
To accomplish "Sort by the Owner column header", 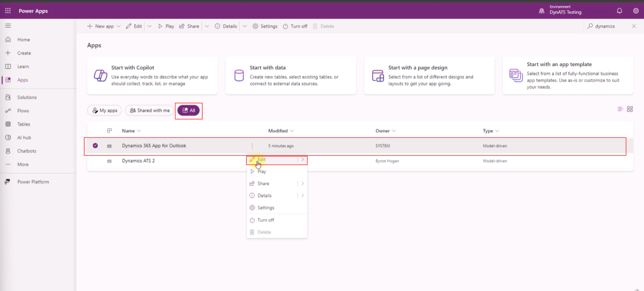I will tap(385, 131).
